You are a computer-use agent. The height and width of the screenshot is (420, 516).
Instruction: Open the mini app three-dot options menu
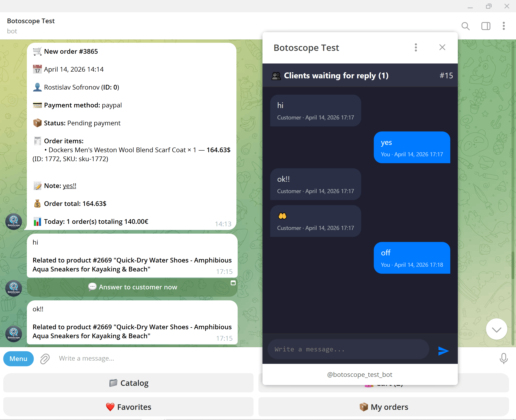tap(416, 47)
